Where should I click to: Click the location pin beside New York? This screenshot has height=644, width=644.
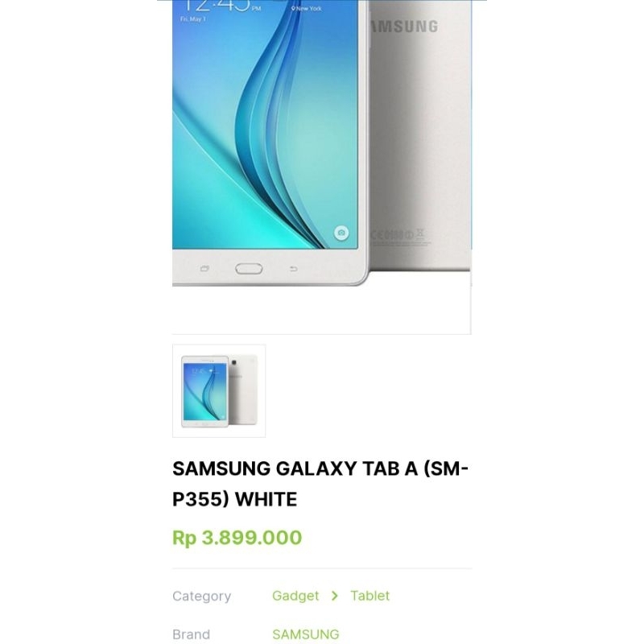(293, 9)
